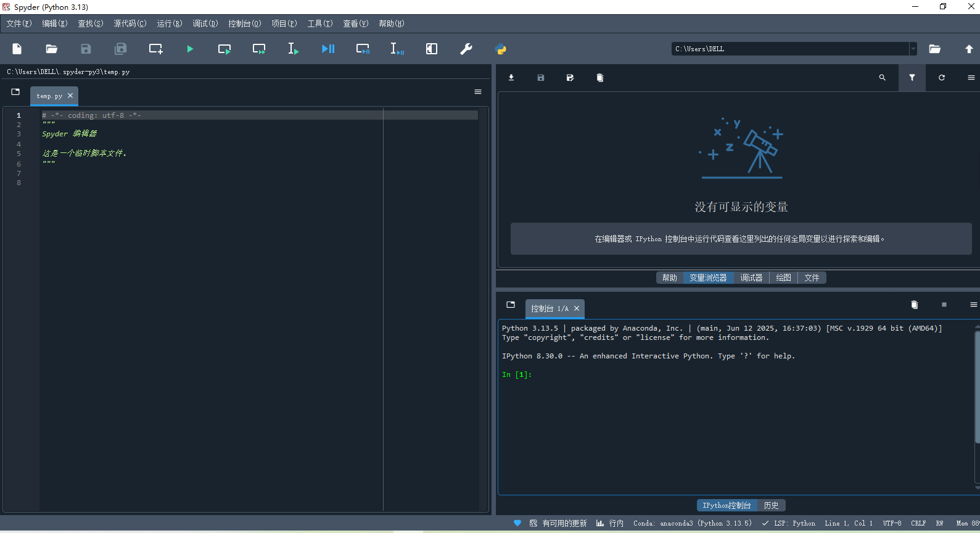This screenshot has width=980, height=533.
Task: Click LSP: Python status item
Action: 789,523
